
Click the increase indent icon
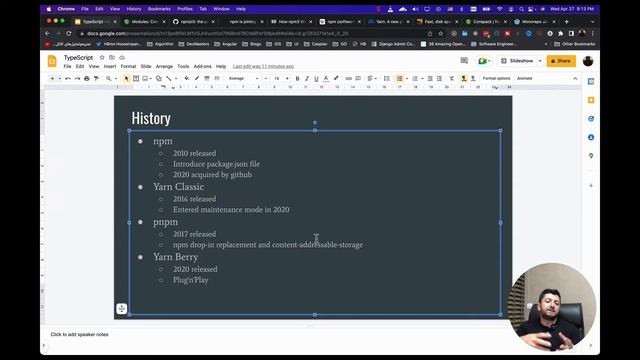click(439, 78)
